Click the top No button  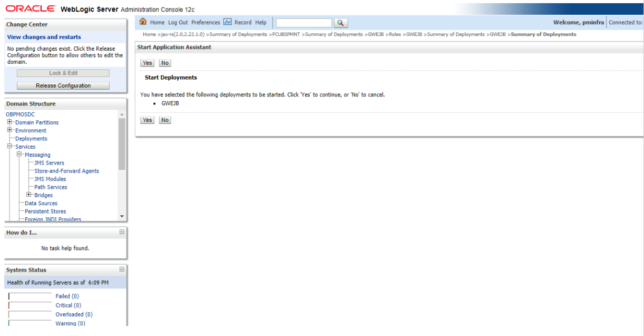[x=165, y=63]
